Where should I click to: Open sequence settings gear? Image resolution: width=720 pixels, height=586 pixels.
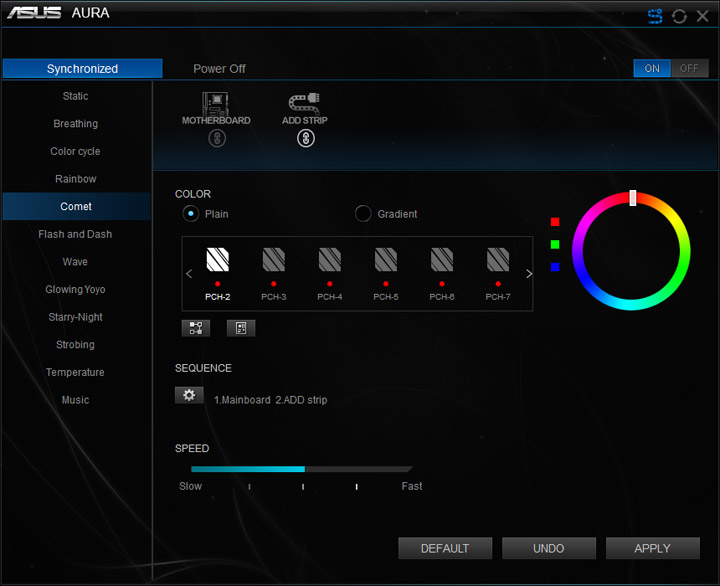189,395
